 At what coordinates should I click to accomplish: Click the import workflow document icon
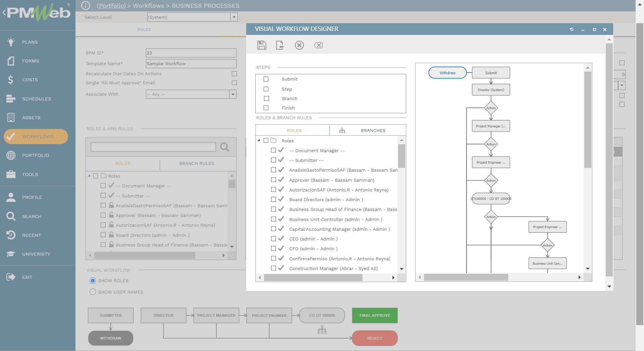point(280,45)
